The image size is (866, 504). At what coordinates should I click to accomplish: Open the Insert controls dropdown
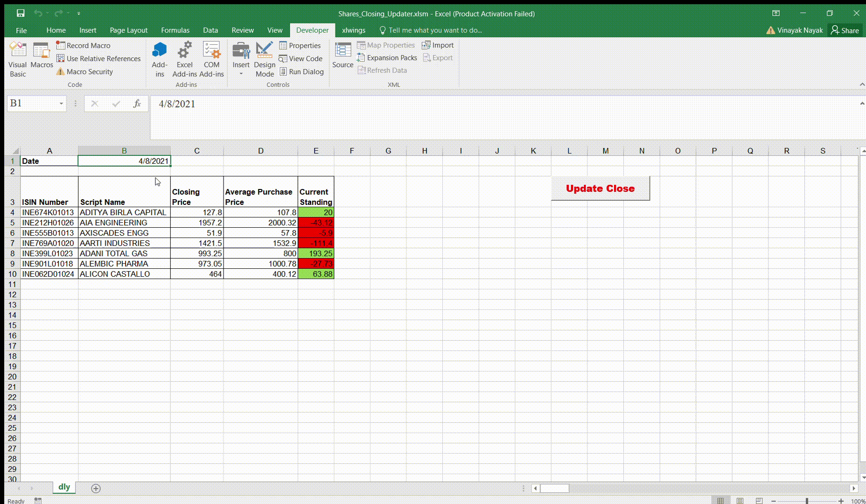coord(241,73)
